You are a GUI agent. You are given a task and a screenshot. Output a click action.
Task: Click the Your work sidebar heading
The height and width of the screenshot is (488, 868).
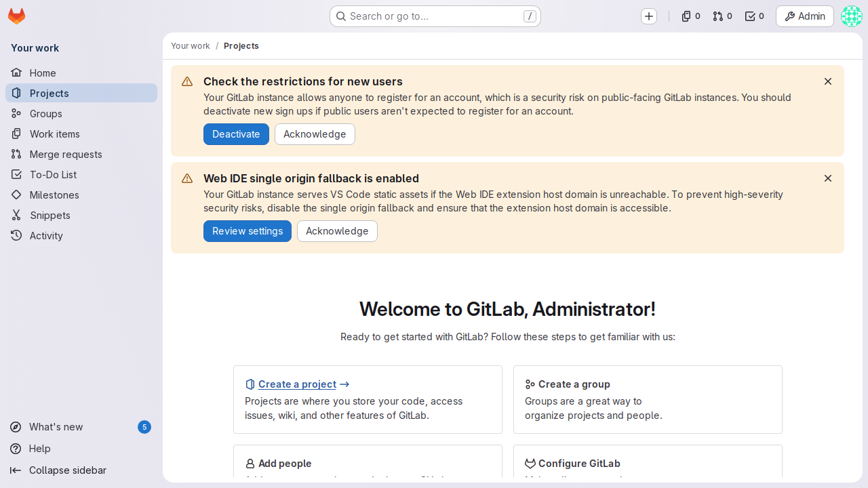coord(35,48)
